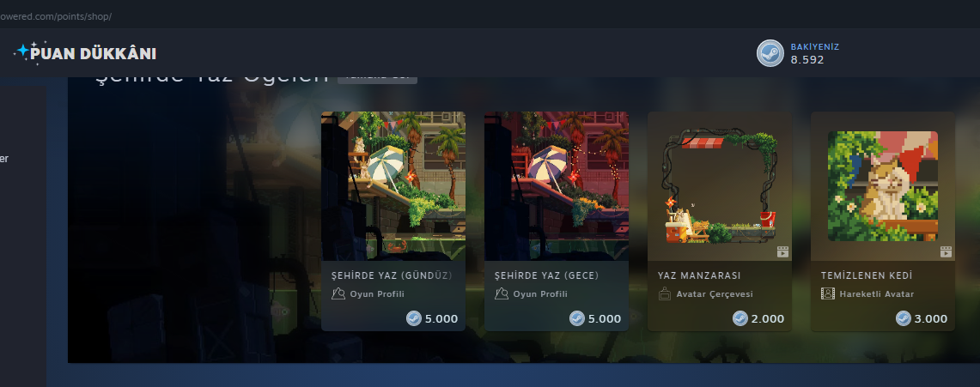Open the Şehirde Yaz (Gündüz) preview image
The width and height of the screenshot is (980, 387).
[393, 186]
